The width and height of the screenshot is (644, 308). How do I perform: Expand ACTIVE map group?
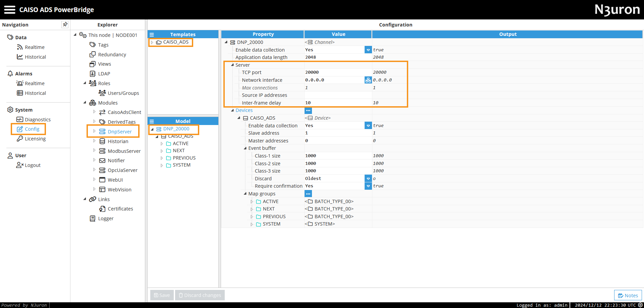point(252,202)
